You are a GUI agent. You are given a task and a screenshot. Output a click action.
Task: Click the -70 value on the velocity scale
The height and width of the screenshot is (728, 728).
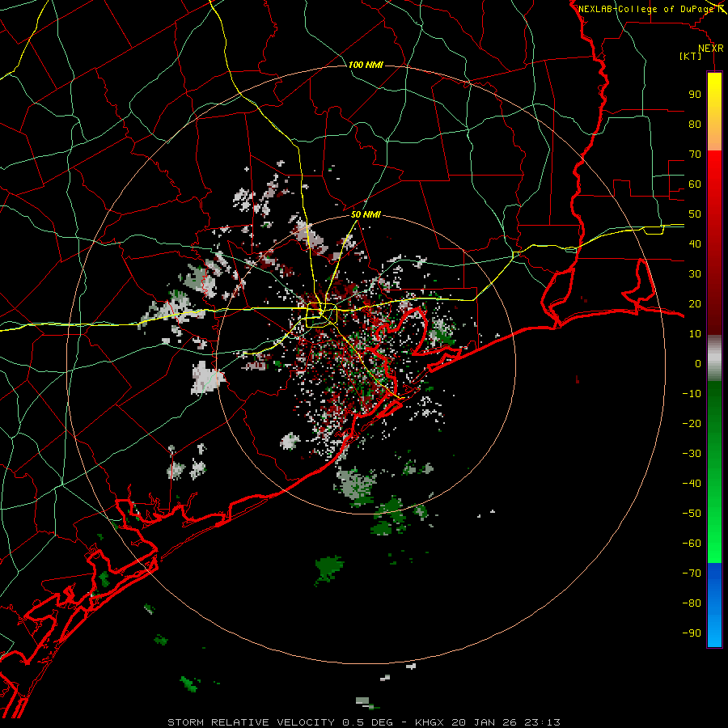click(x=692, y=574)
